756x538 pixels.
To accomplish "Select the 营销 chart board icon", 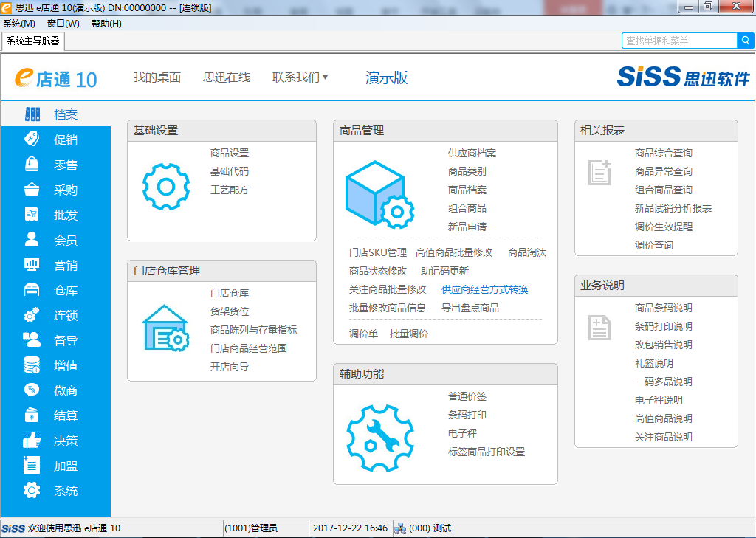I will [32, 265].
